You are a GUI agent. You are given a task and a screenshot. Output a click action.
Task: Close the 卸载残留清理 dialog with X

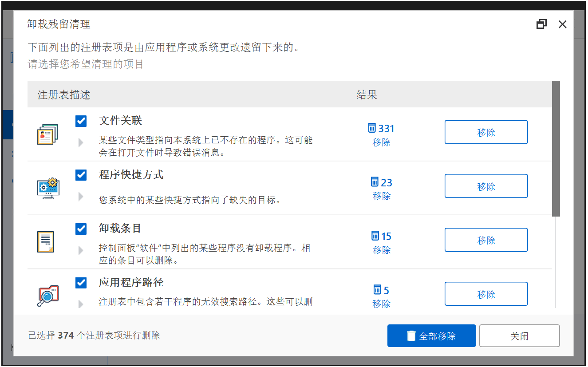tap(563, 24)
